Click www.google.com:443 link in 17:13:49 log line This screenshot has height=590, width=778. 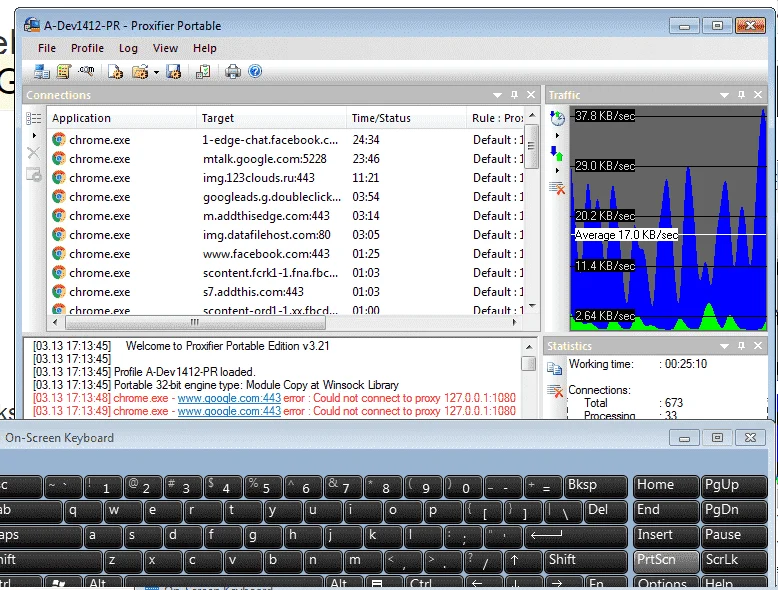pos(229,411)
